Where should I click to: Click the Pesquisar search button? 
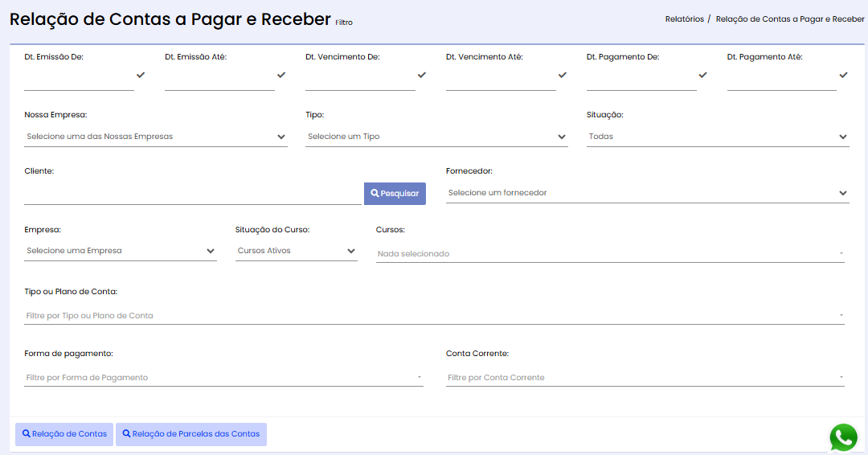point(395,193)
